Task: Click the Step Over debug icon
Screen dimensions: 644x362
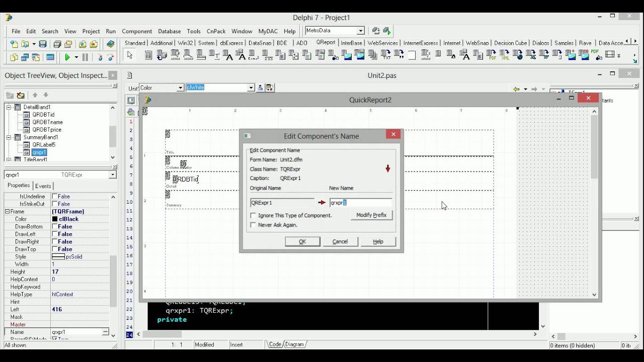Action: click(x=111, y=57)
